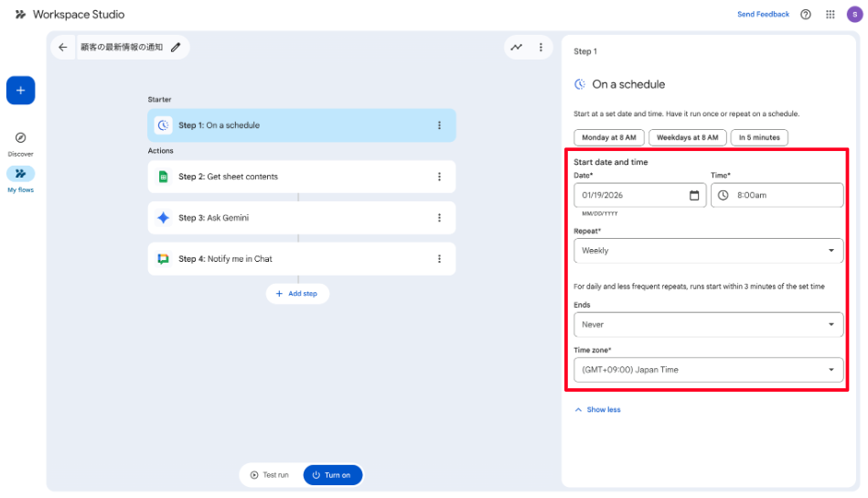Choose the Weekdays at 8 AM preset
868x498 pixels.
coord(687,137)
